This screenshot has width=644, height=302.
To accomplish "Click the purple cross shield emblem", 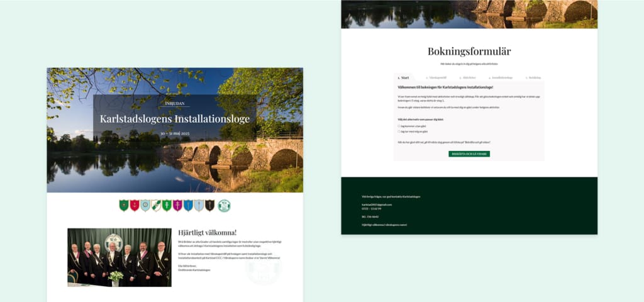I will 177,205.
